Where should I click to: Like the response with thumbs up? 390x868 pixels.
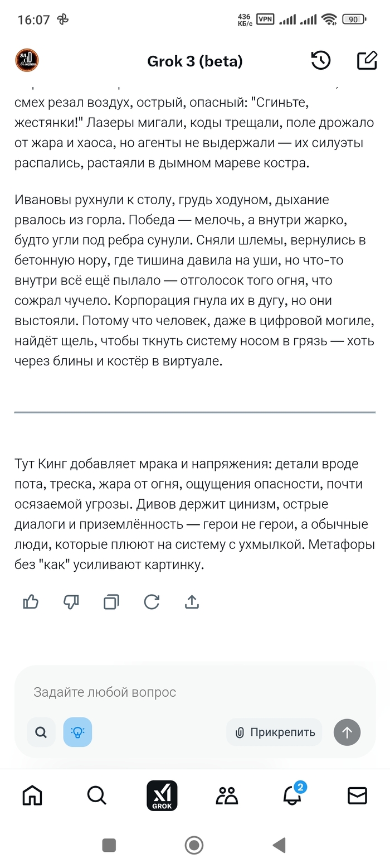(x=31, y=601)
